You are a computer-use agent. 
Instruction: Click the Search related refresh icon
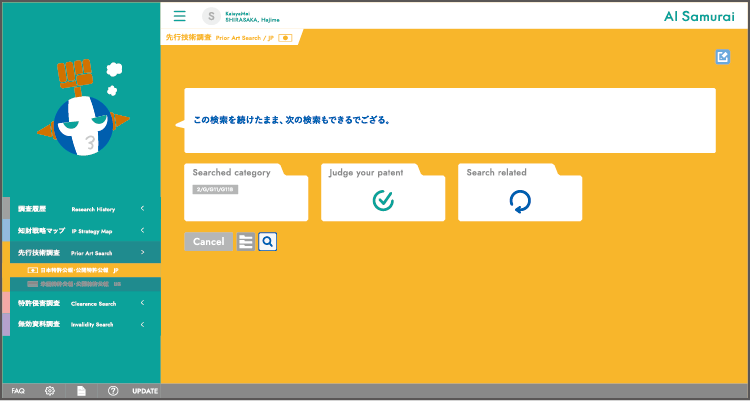(520, 201)
